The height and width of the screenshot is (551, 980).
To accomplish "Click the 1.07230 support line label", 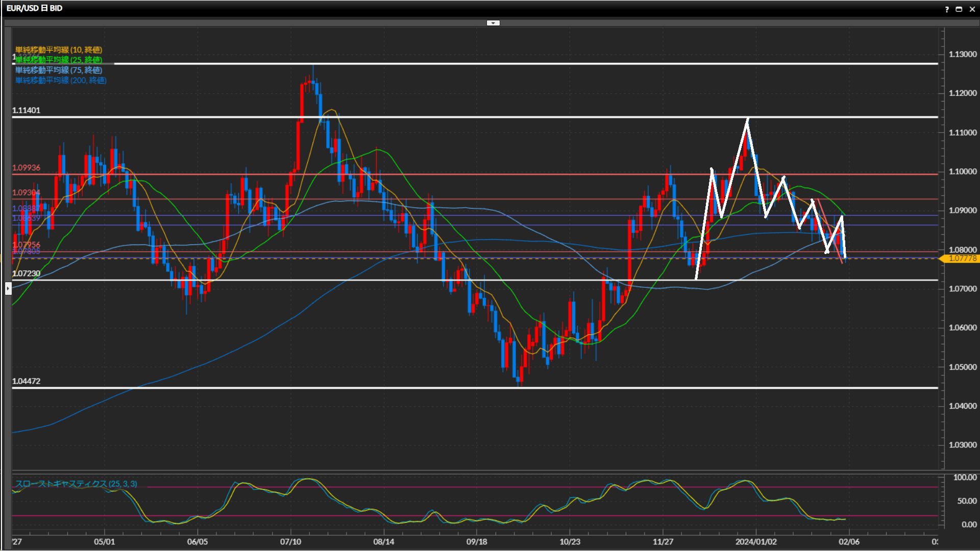I will click(26, 273).
